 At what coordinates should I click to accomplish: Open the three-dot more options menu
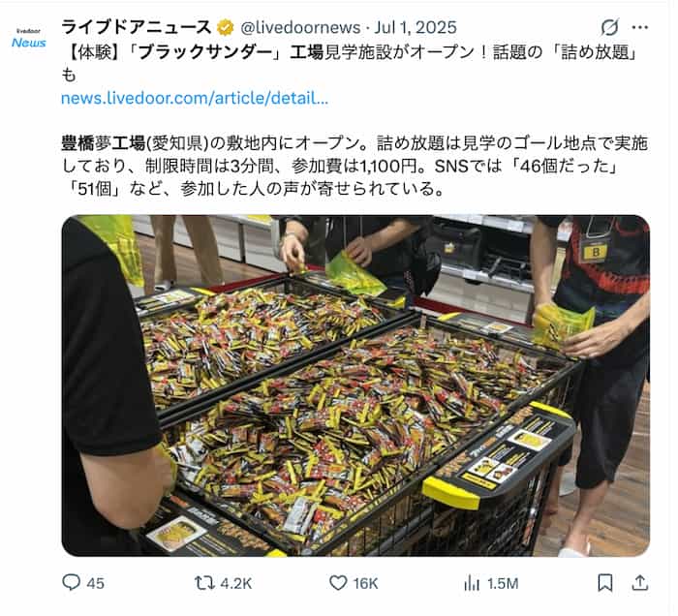pyautogui.click(x=640, y=27)
